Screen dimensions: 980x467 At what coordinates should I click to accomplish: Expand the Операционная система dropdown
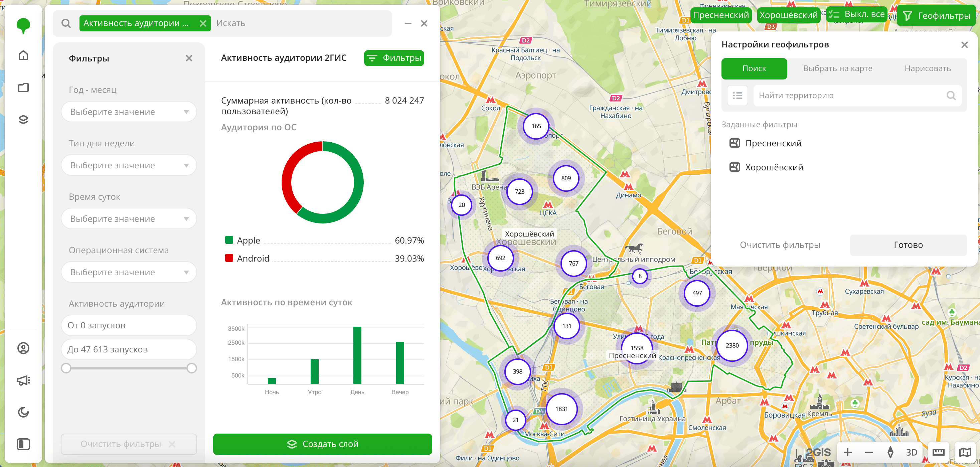[129, 272]
